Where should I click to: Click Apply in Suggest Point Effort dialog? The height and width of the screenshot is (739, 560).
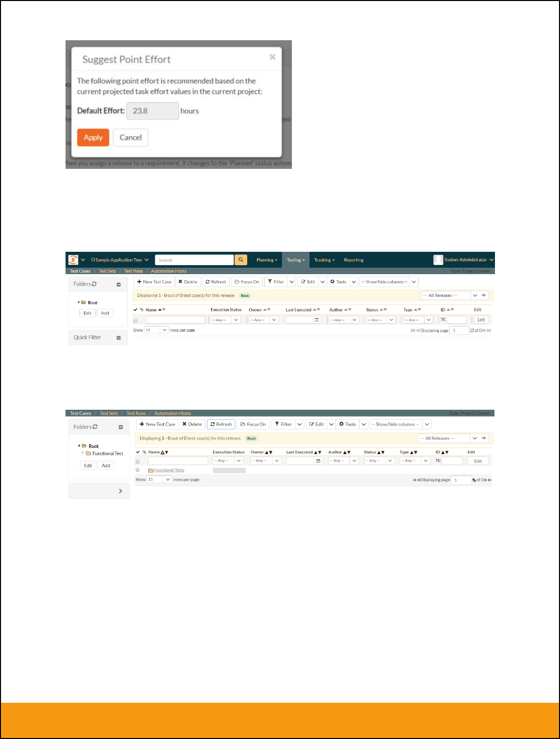point(93,138)
